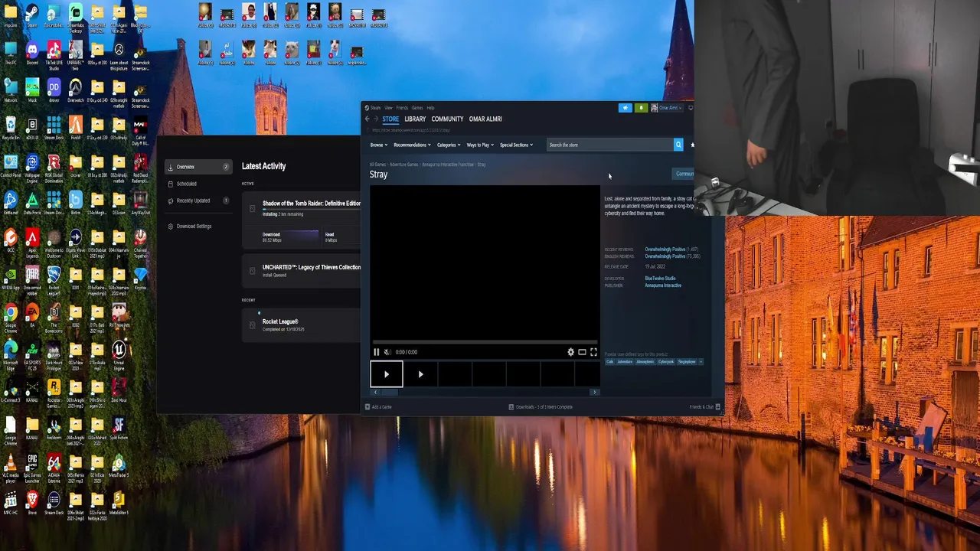Click the media strip right scroll arrow
The image size is (980, 551).
(x=594, y=392)
